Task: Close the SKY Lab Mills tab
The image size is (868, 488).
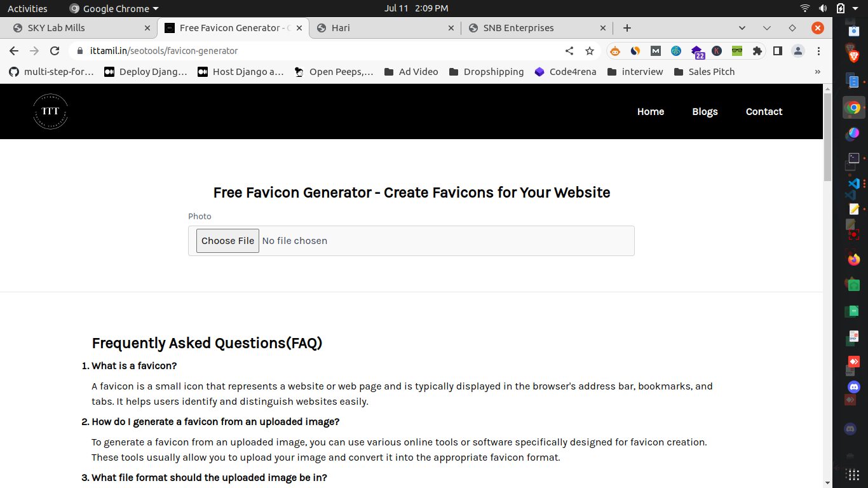Action: pyautogui.click(x=147, y=28)
